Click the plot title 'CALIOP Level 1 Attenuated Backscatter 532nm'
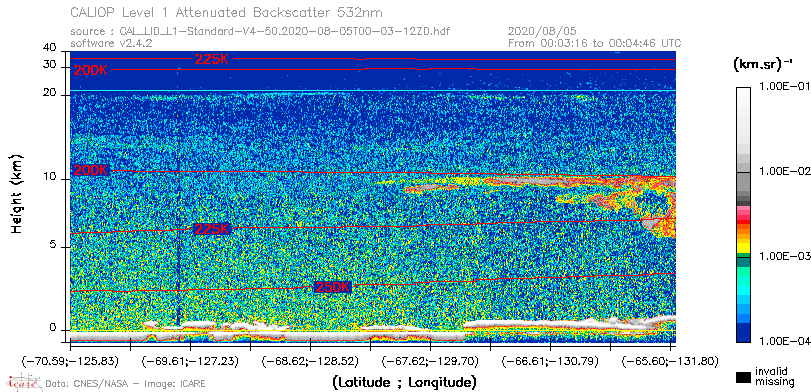 (x=227, y=12)
